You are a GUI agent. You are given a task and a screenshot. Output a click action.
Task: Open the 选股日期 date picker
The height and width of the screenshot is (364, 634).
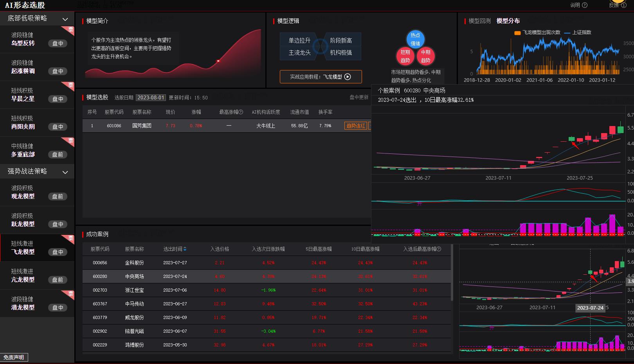click(x=151, y=97)
